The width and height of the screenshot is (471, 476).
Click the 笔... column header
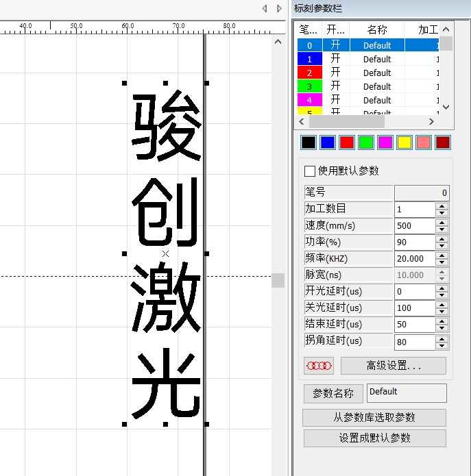[x=309, y=29]
